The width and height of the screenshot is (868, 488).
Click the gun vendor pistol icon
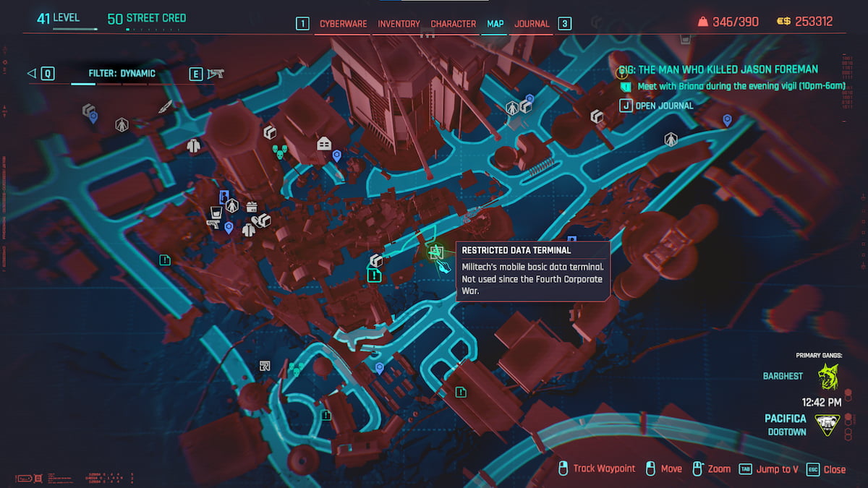coord(213,225)
